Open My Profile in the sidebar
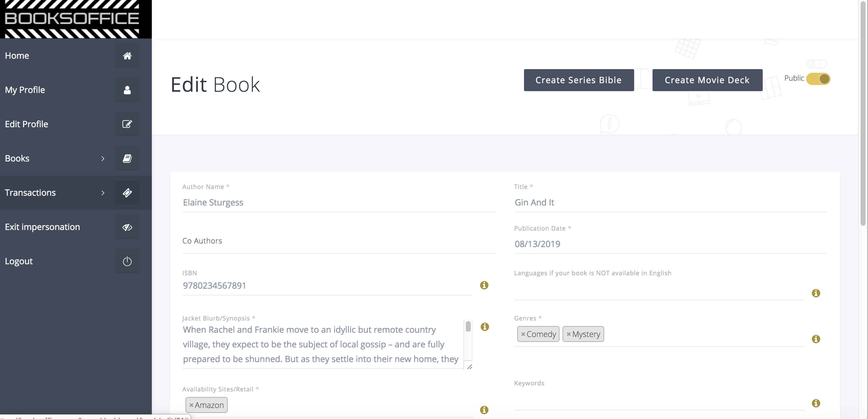868x419 pixels. click(x=25, y=90)
